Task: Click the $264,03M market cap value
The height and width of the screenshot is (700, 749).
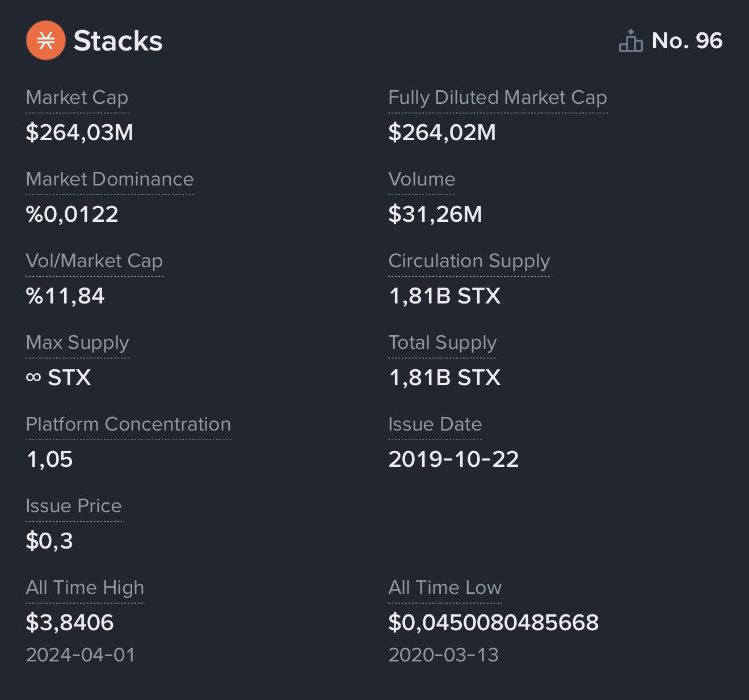Action: [80, 132]
